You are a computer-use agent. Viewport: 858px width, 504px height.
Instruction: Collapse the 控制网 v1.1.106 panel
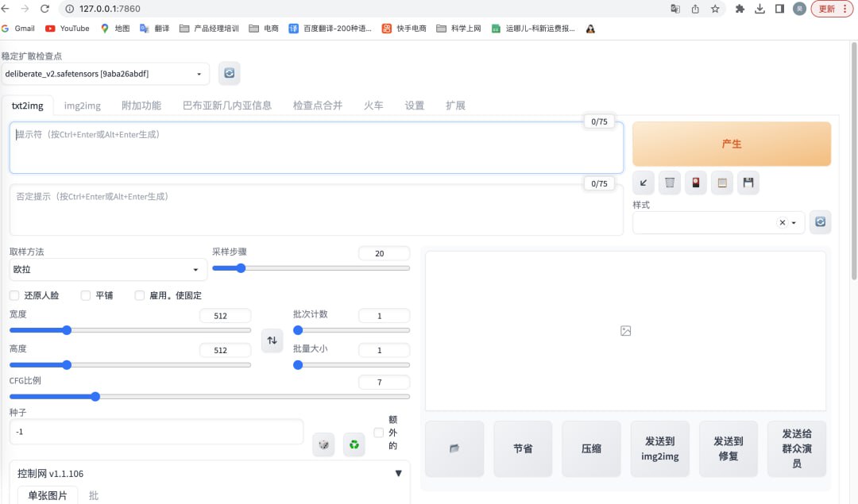point(398,474)
